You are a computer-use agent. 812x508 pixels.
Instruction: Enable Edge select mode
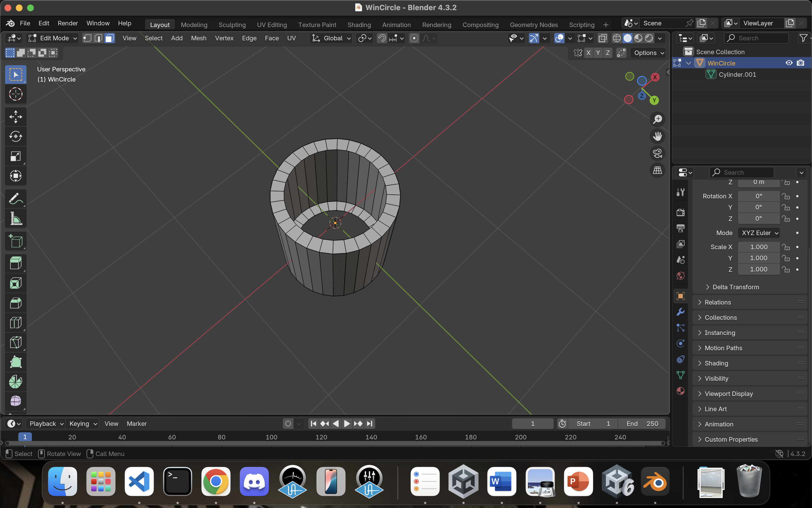pos(98,38)
